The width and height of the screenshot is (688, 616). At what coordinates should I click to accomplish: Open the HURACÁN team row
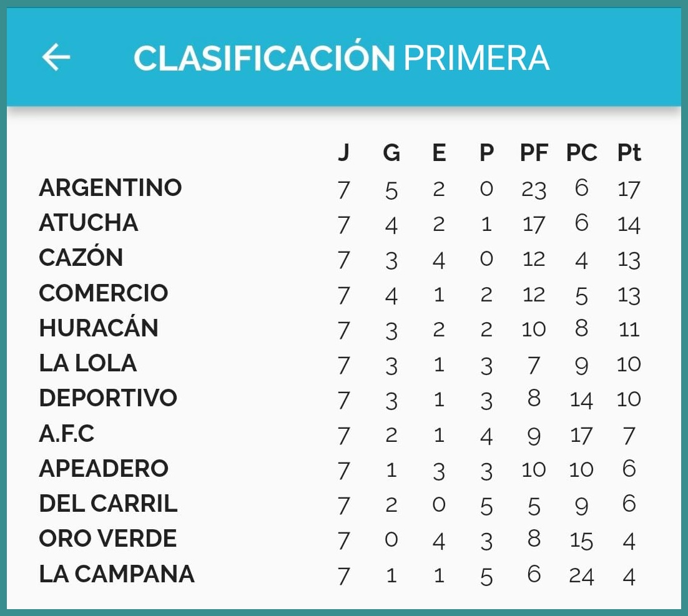coord(99,328)
